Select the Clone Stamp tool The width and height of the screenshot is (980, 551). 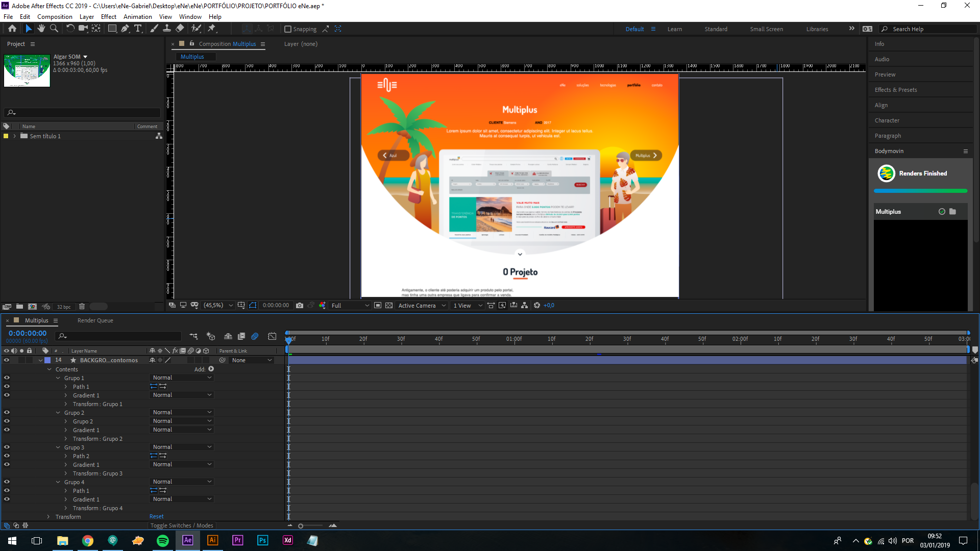[x=167, y=29]
